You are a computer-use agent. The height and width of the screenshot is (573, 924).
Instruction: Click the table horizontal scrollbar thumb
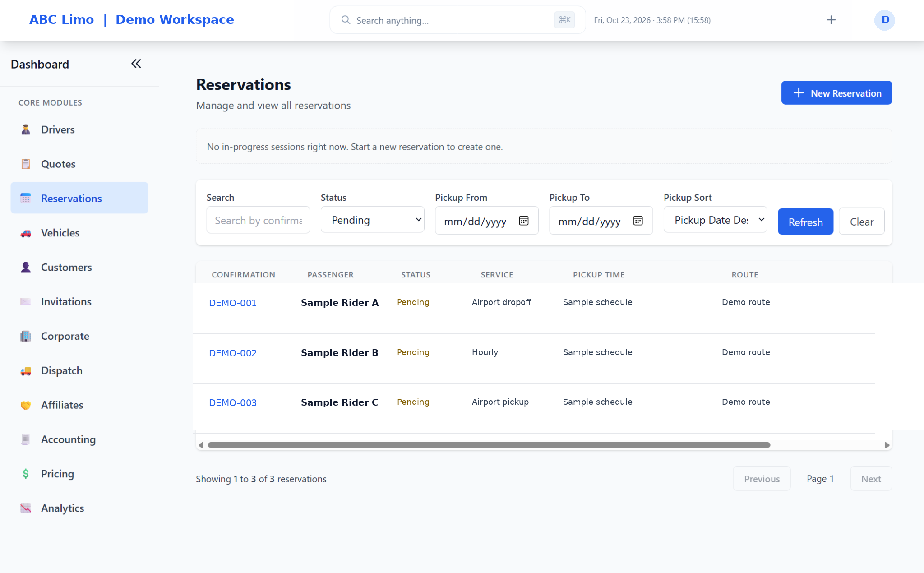(x=489, y=445)
